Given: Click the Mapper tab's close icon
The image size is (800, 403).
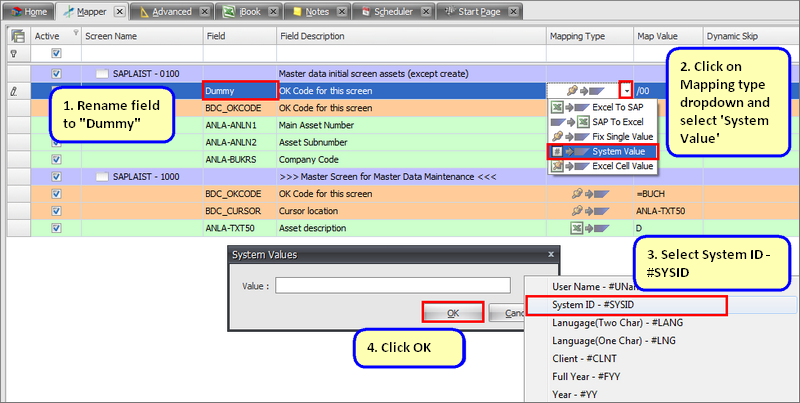Looking at the screenshot, I should point(119,10).
